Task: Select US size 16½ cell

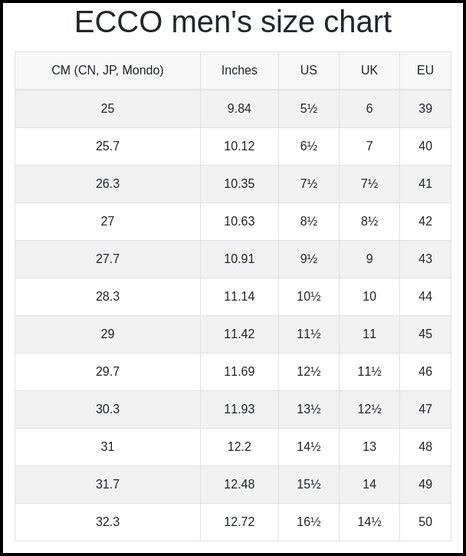Action: pos(309,522)
